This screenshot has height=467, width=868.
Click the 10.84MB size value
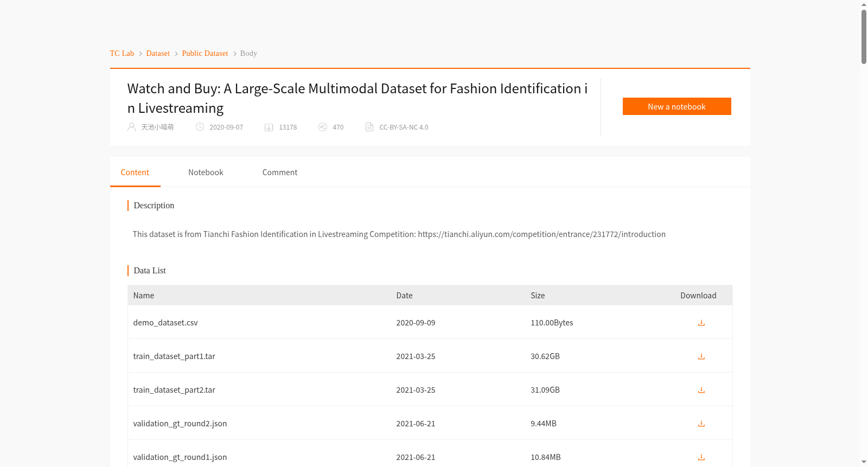546,457
